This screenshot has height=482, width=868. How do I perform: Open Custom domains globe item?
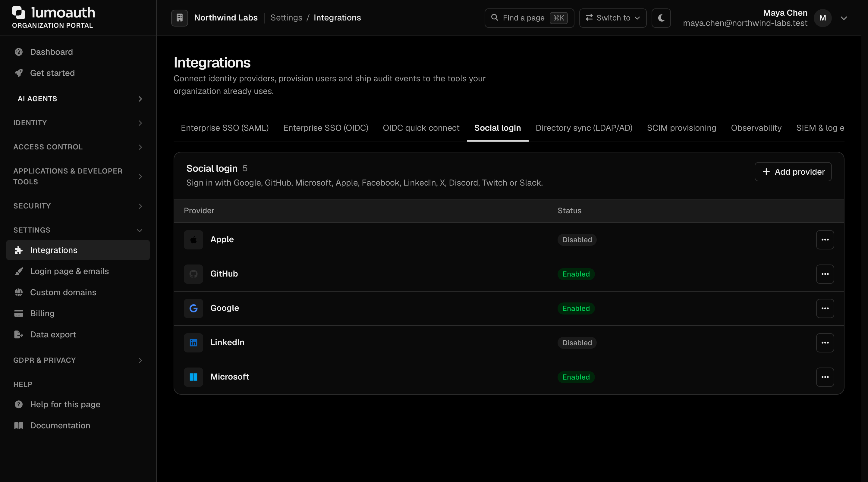coord(78,293)
